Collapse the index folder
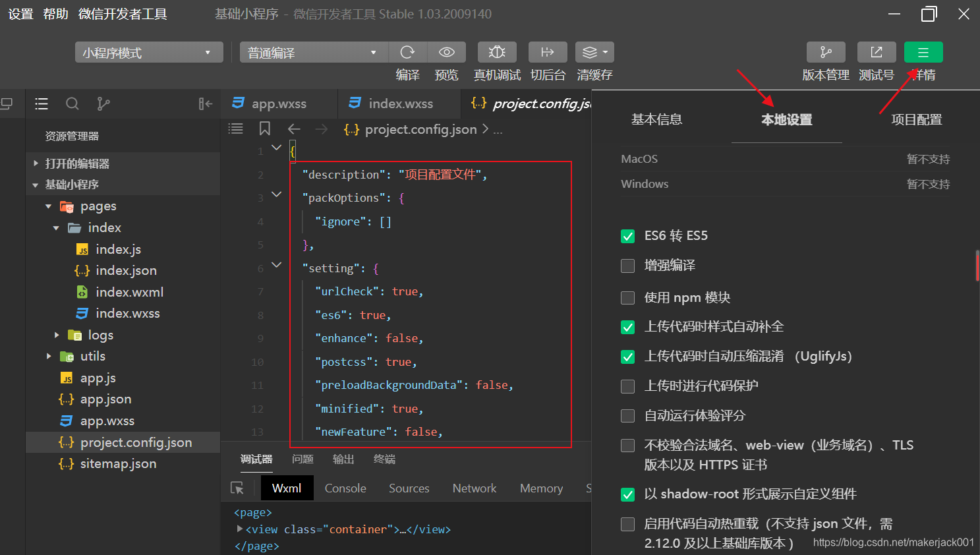 (x=57, y=228)
